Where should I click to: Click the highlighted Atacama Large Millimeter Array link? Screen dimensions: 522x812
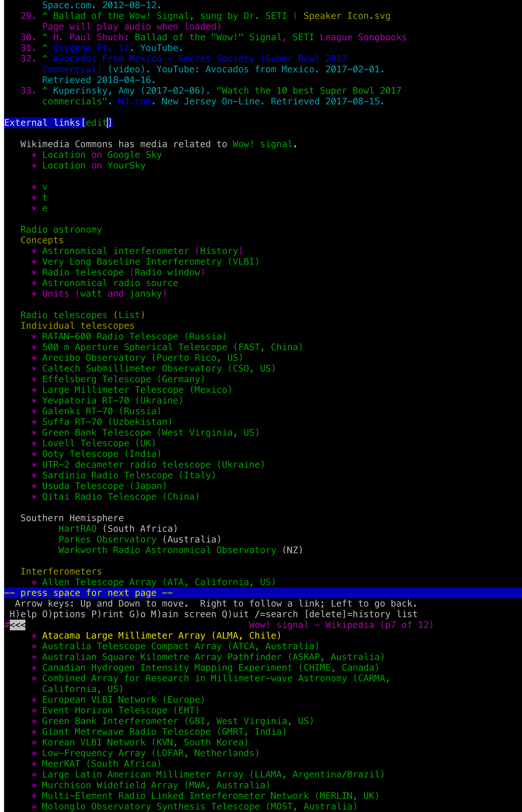[162, 635]
